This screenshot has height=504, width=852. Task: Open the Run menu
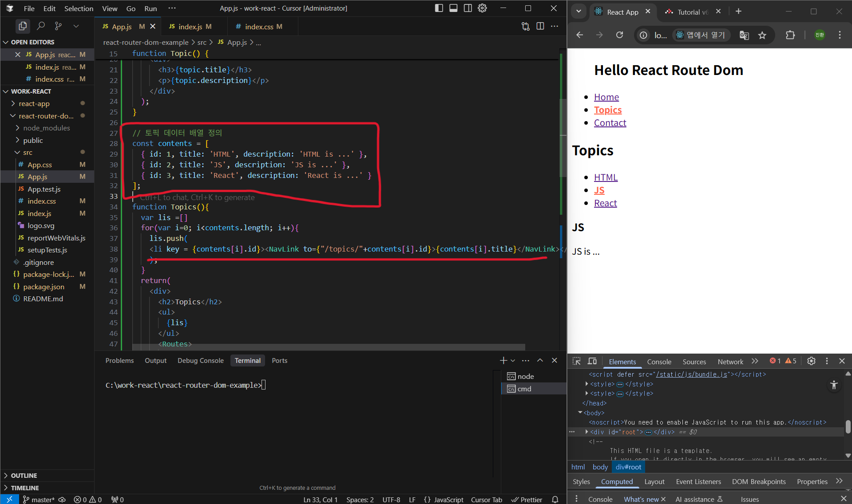click(x=151, y=8)
